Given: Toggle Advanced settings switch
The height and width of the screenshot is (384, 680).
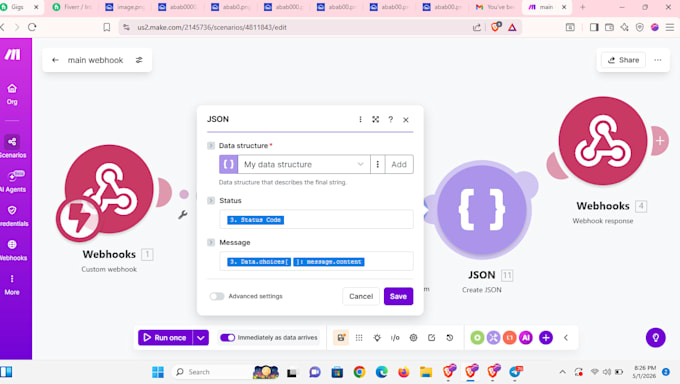Looking at the screenshot, I should (x=217, y=296).
